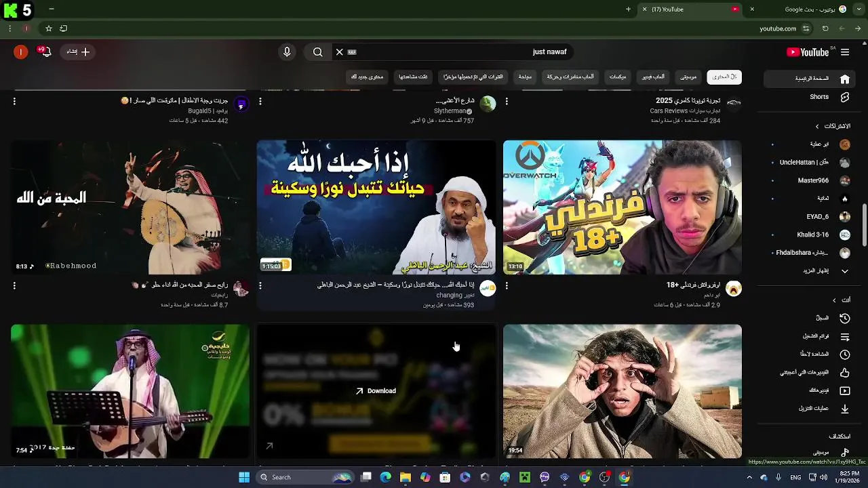The height and width of the screenshot is (488, 868).
Task: Open File Explorer from the taskbar
Action: (406, 477)
